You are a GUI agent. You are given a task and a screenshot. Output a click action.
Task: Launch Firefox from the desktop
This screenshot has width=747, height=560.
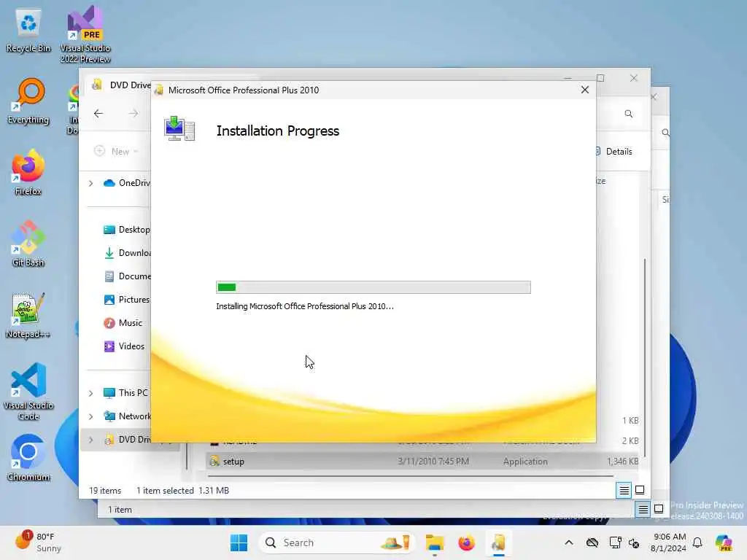point(28,172)
